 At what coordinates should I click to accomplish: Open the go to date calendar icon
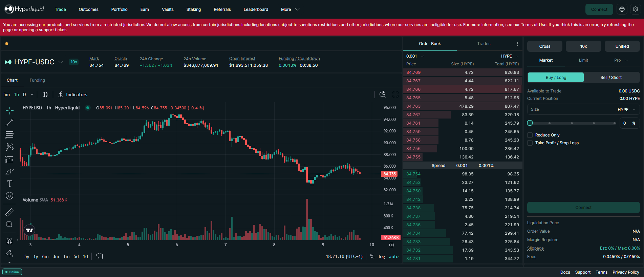[99, 256]
